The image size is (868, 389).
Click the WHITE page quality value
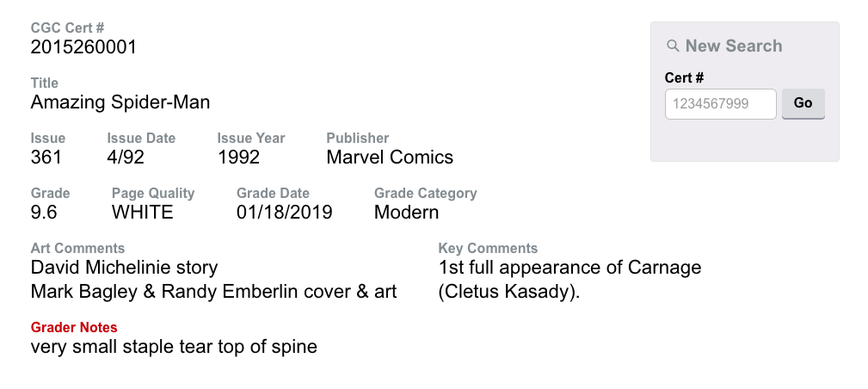pyautogui.click(x=143, y=213)
